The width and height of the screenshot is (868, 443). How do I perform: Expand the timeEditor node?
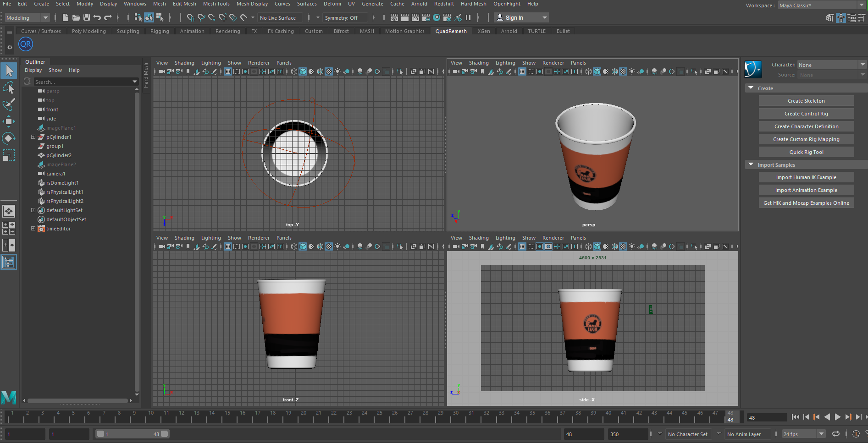(33, 229)
